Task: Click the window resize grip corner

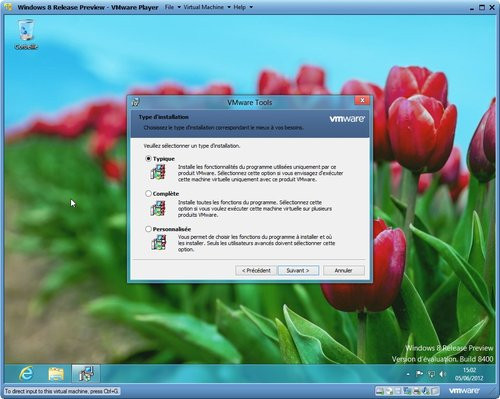Action: coord(493,391)
